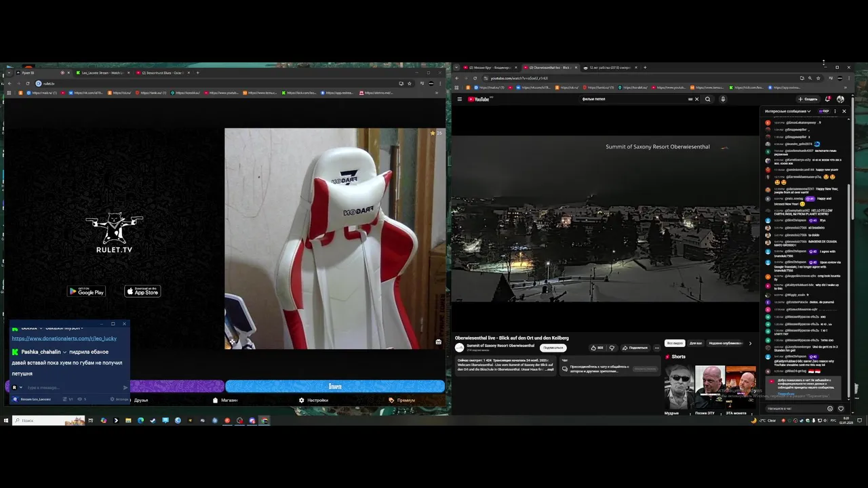Expand the tab search dropdown in right browser
Viewport: 868px width, 488px height.
pos(456,67)
